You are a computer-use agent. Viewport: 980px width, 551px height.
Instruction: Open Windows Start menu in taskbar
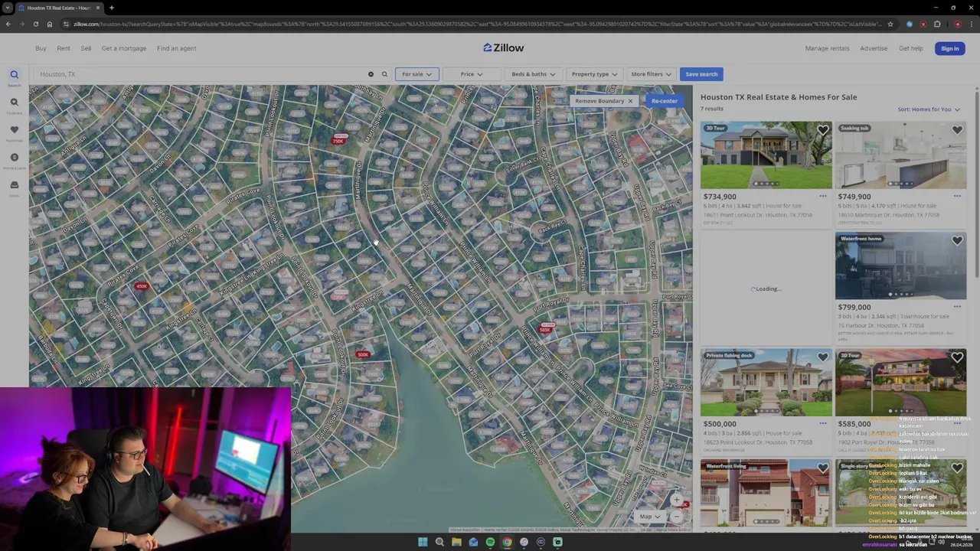pos(423,542)
